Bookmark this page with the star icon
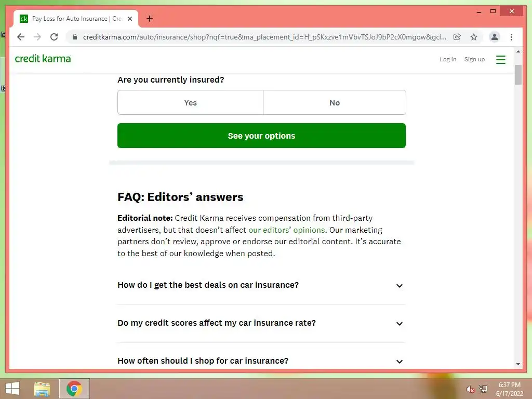532x399 pixels. [x=474, y=37]
